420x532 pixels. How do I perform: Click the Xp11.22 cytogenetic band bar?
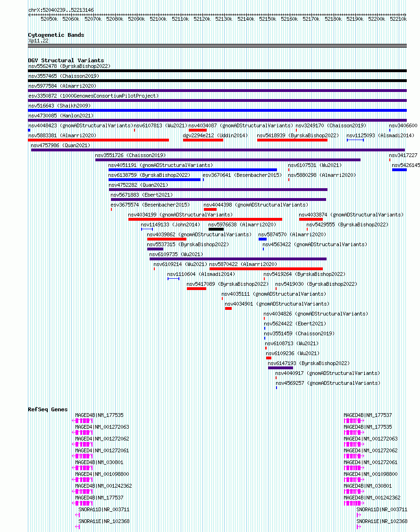(217, 46)
